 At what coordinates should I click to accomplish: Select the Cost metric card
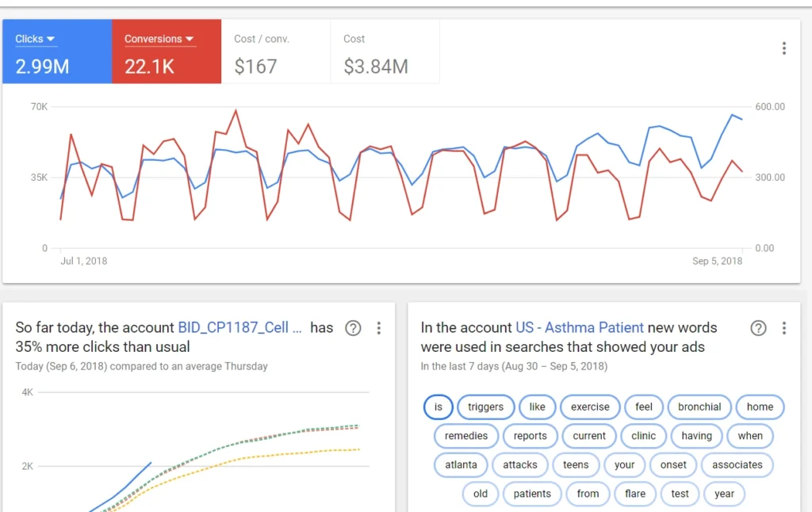click(x=385, y=52)
